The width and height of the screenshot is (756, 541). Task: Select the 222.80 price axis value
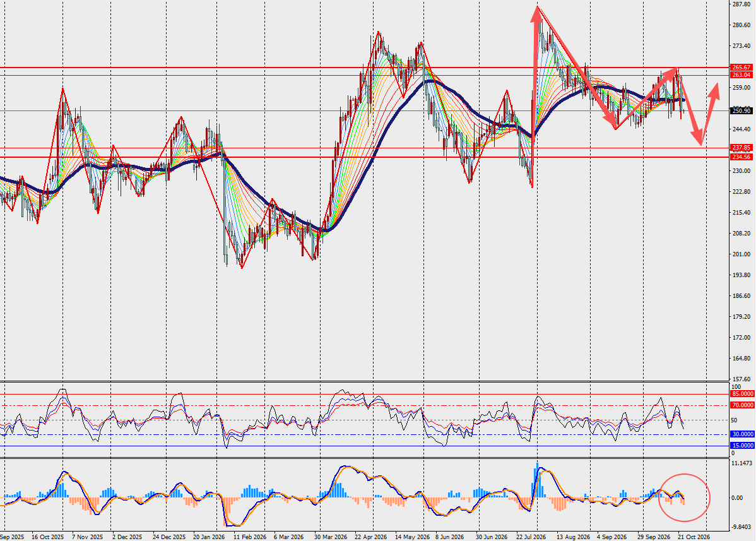pos(741,191)
